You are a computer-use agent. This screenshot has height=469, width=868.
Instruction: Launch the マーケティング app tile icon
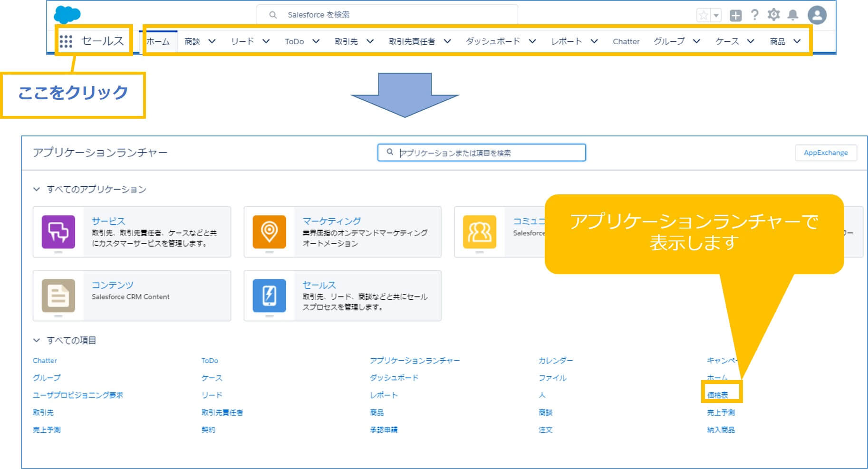tap(269, 232)
